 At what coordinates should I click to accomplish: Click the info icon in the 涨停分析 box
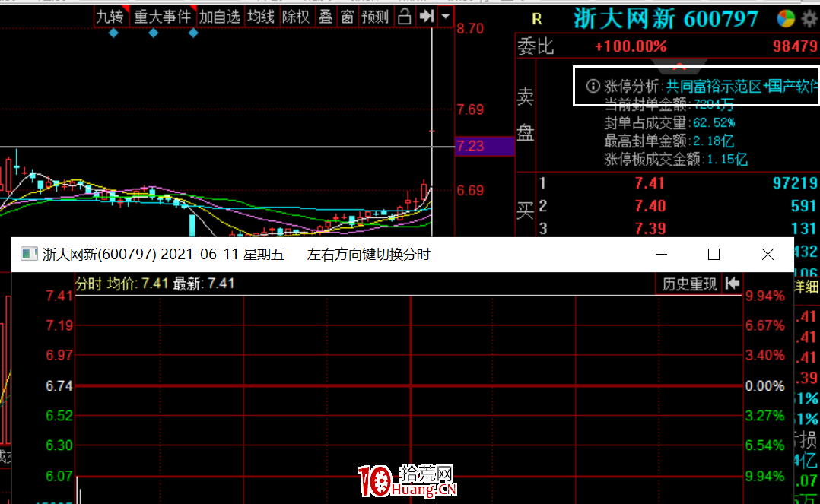point(593,85)
